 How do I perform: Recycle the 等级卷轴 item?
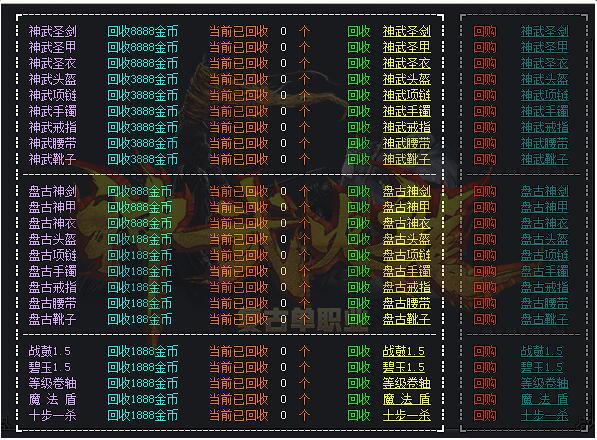(407, 383)
